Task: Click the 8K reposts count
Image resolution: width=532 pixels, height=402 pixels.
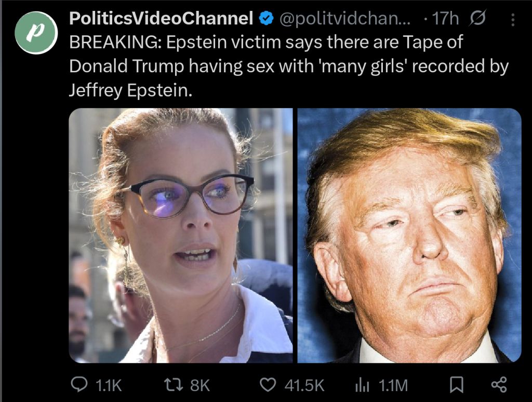Action: pos(200,385)
